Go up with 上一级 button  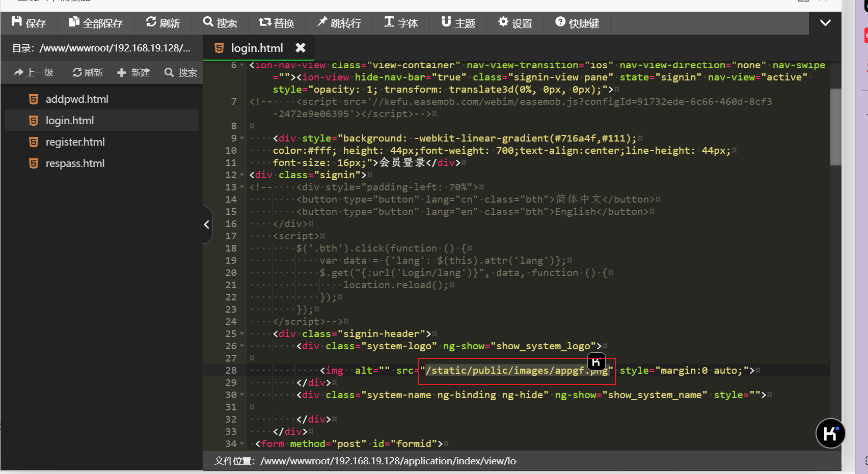[34, 72]
